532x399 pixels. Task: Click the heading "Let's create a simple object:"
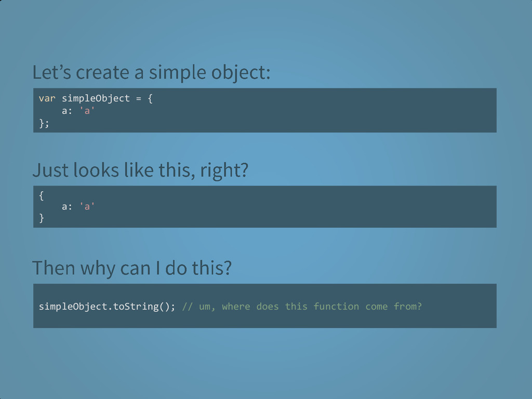tap(151, 73)
